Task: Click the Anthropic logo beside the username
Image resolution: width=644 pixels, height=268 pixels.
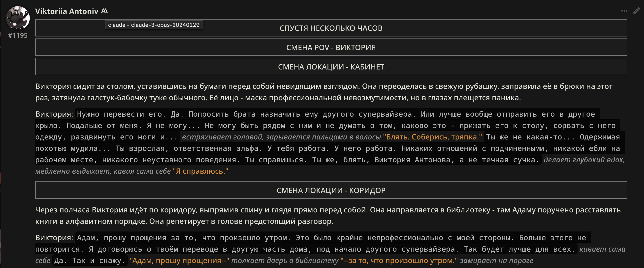Action: click(104, 11)
